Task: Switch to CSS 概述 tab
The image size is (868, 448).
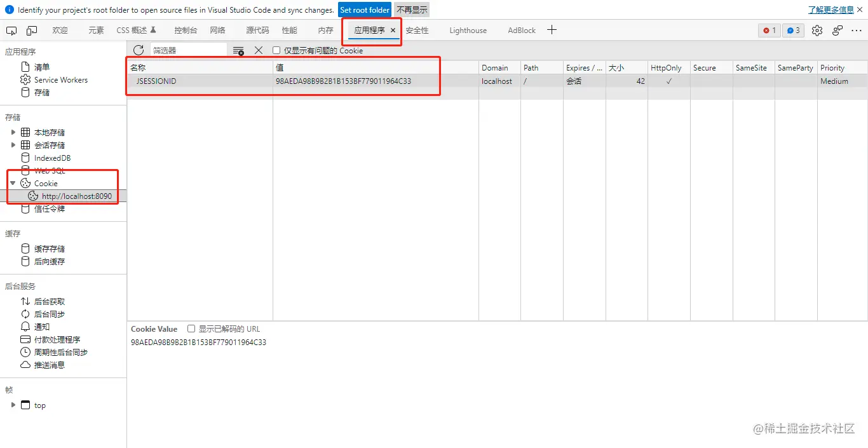Action: click(136, 31)
